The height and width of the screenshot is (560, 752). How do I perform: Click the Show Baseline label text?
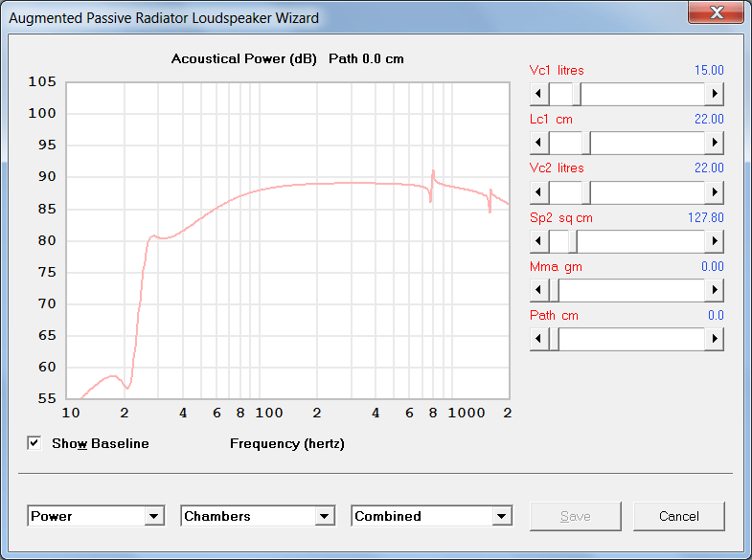tap(101, 443)
